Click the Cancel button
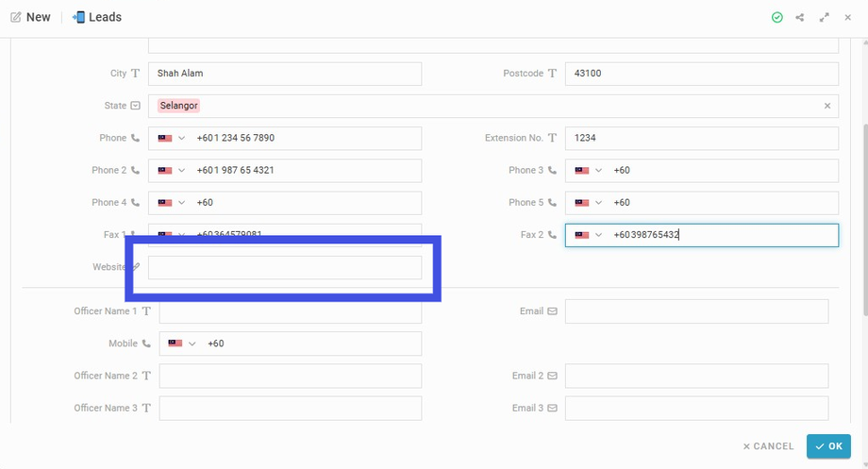868x469 pixels. 768,446
